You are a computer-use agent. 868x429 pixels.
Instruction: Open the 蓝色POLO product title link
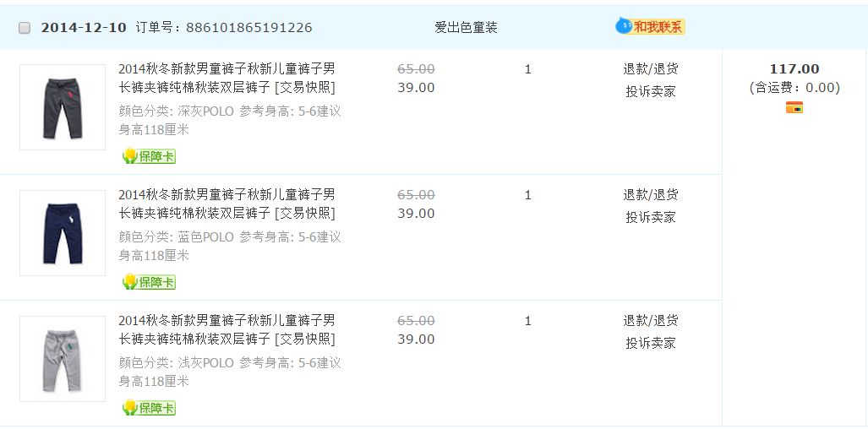(227, 204)
